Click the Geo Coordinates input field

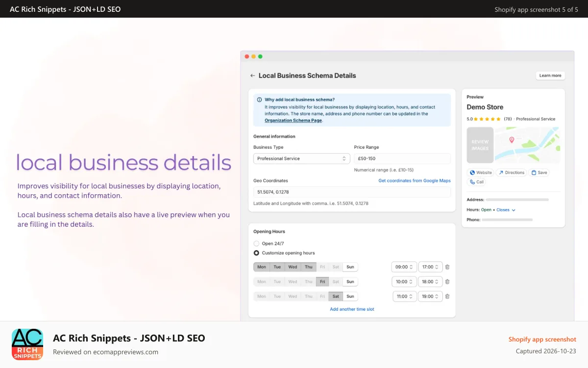352,192
